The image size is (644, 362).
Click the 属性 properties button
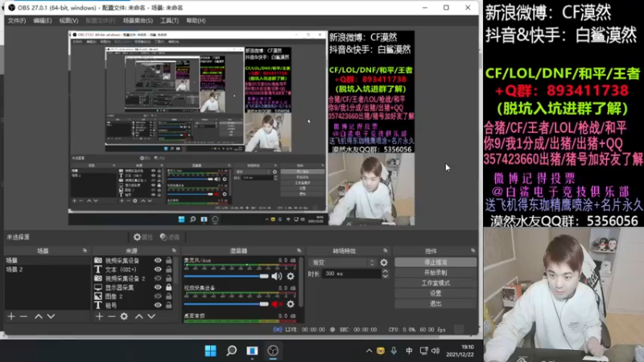coord(143,237)
